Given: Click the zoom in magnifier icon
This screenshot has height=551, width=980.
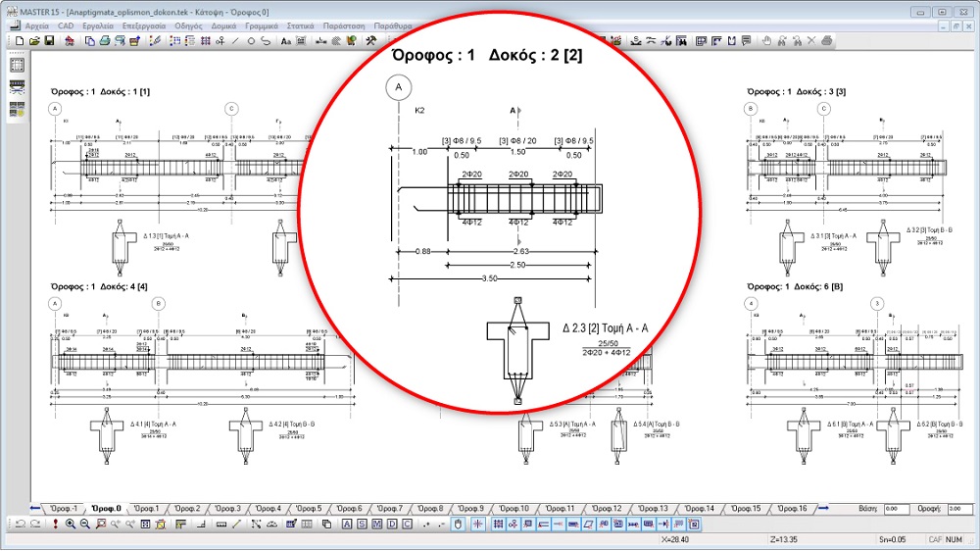Looking at the screenshot, I should coord(71,525).
